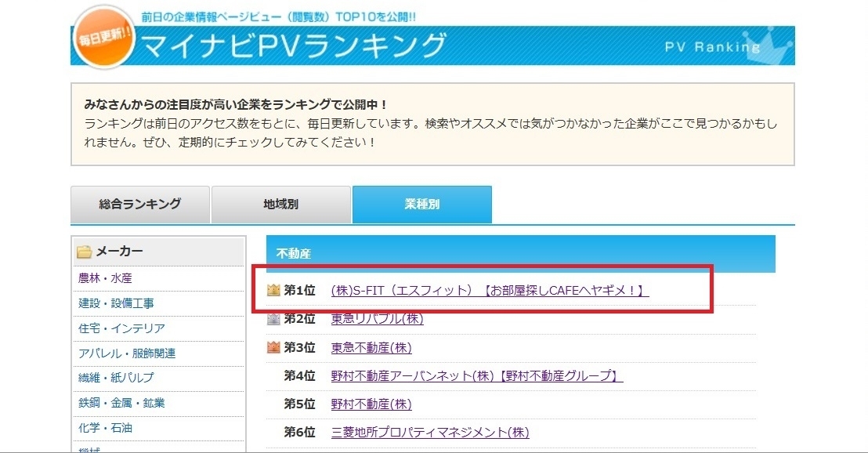Image resolution: width=868 pixels, height=453 pixels.
Task: Open the 住宅・インテリア category
Action: tap(121, 328)
